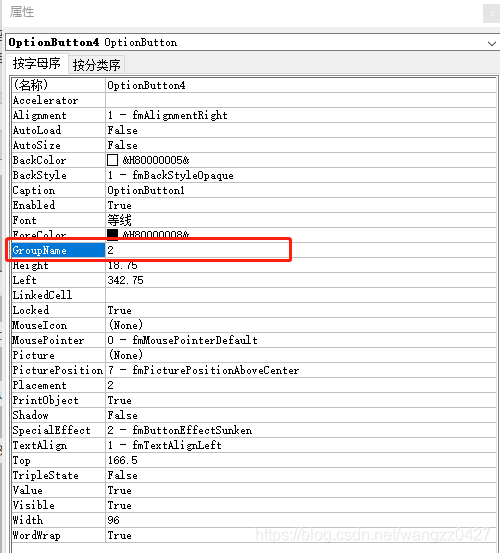Click the Width value 96

[x=114, y=520]
